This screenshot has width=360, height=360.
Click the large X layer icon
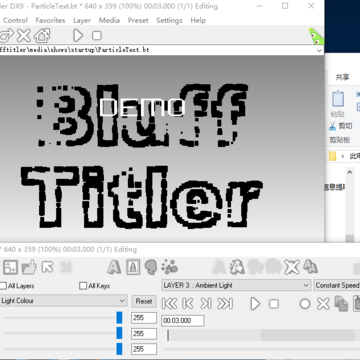(x=292, y=267)
